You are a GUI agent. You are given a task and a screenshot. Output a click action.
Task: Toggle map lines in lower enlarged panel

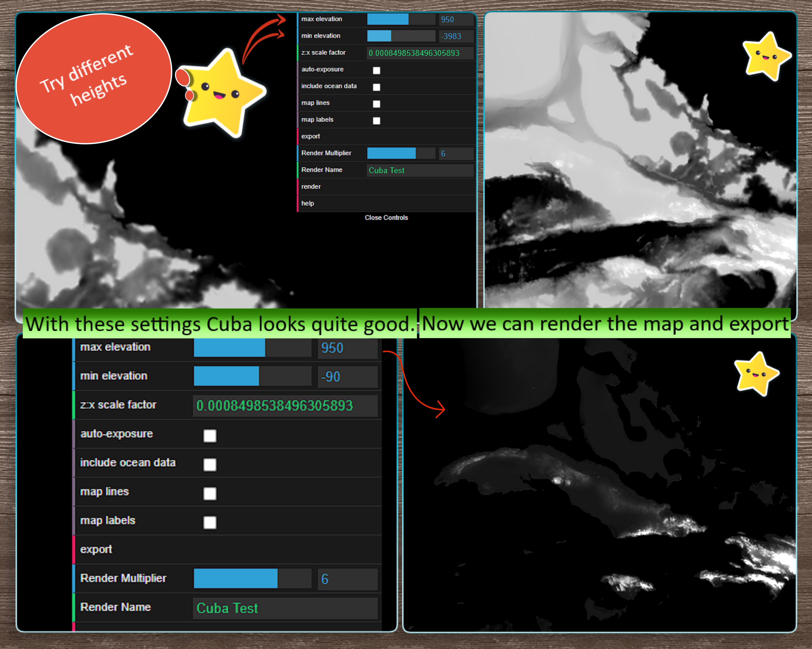[210, 493]
